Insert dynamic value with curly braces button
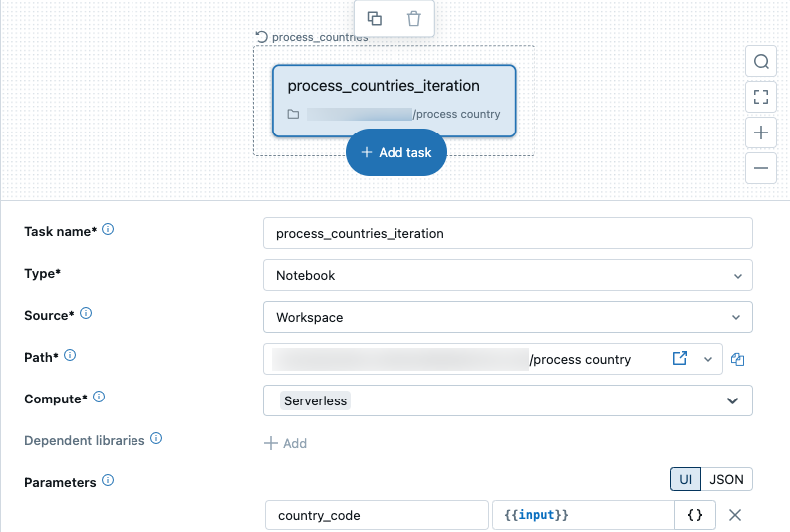 [695, 515]
